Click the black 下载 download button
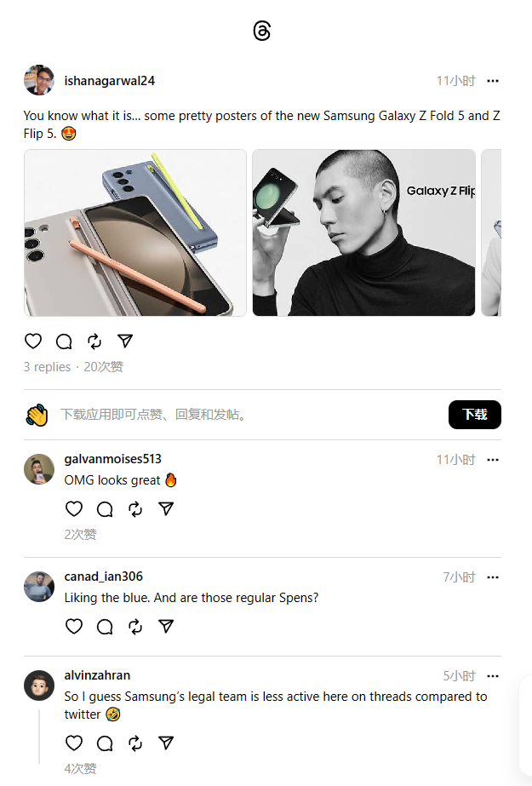Image resolution: width=532 pixels, height=786 pixels. [x=474, y=415]
